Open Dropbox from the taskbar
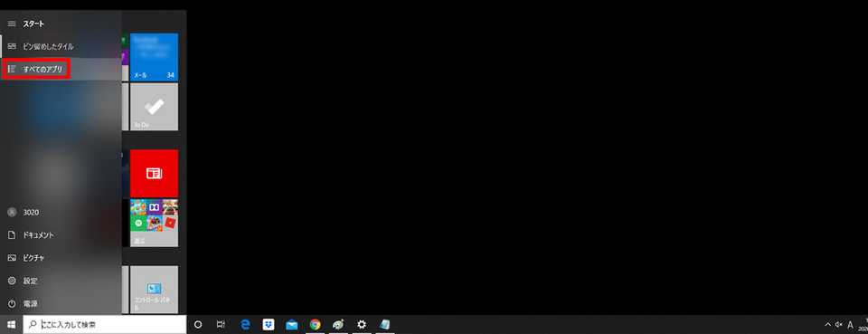Image resolution: width=868 pixels, height=334 pixels. pos(269,325)
